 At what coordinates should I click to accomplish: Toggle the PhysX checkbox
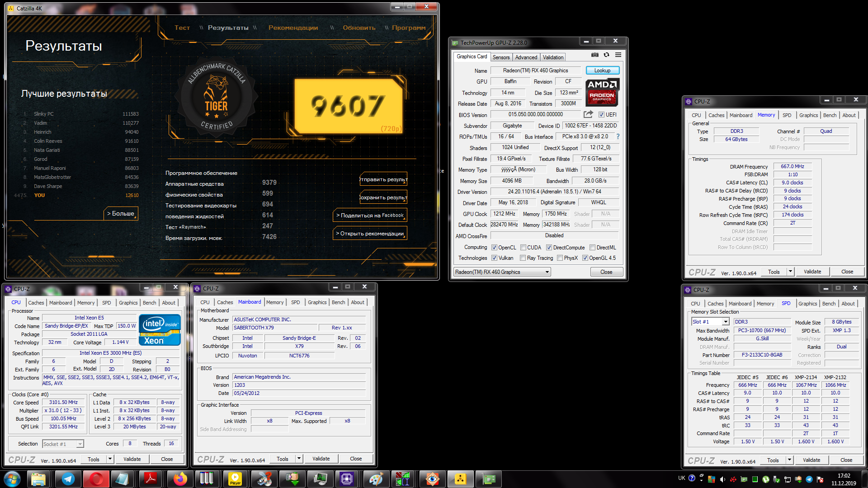[560, 258]
